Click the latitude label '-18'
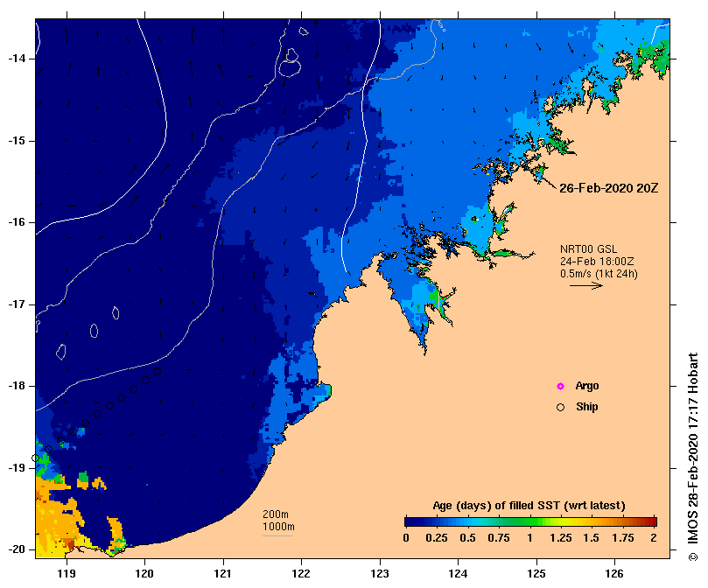 click(x=17, y=386)
